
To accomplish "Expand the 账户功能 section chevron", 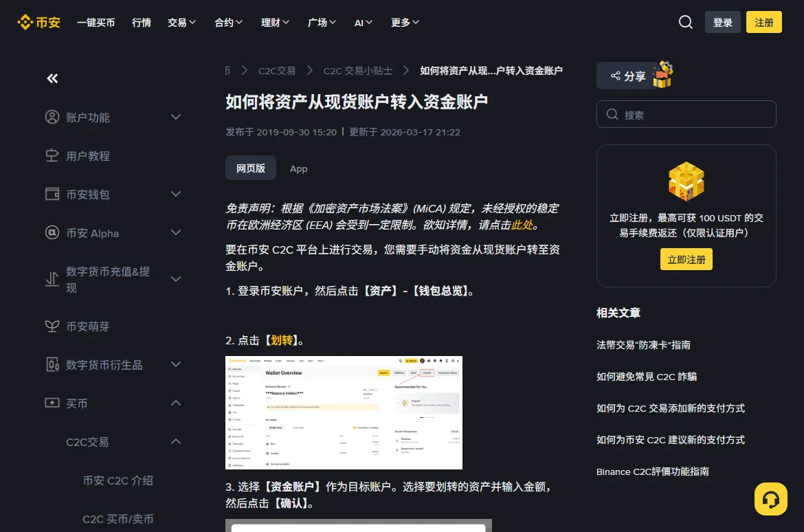I will click(x=176, y=117).
